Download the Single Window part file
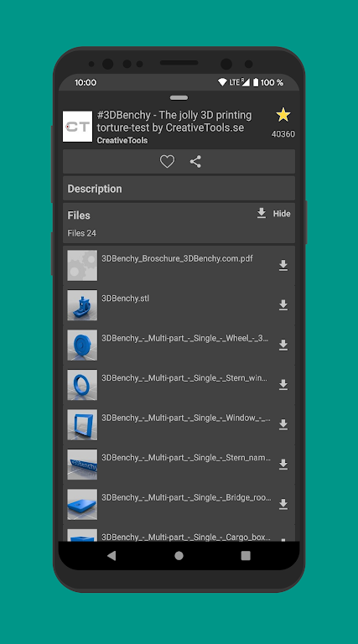358x644 pixels. point(283,424)
